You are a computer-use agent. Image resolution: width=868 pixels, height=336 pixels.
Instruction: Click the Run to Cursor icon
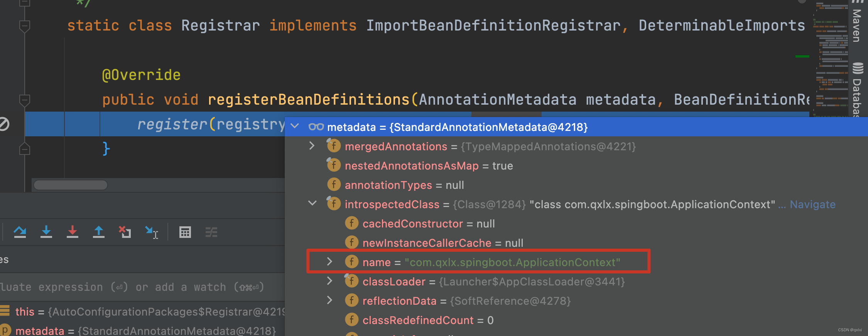152,232
